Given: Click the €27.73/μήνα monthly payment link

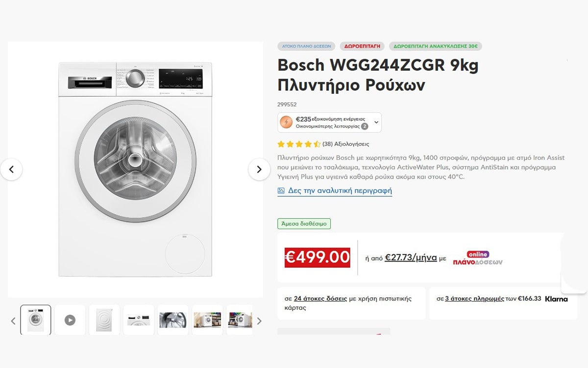Looking at the screenshot, I should point(410,257).
